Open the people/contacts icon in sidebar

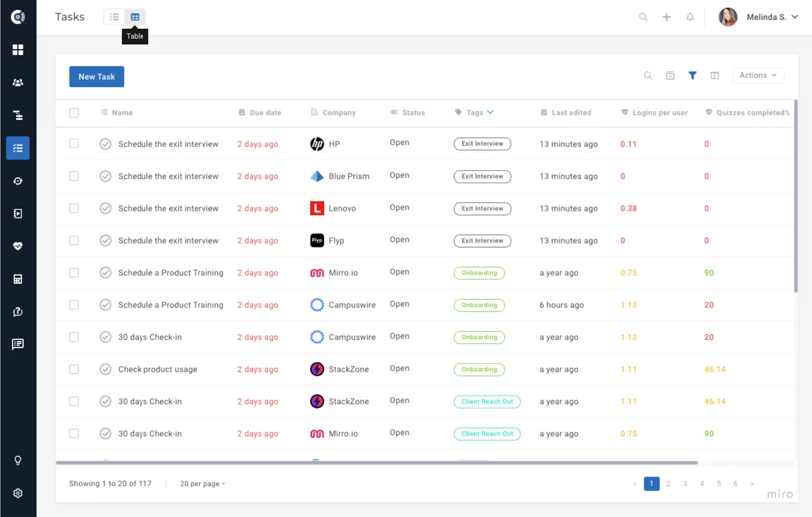pyautogui.click(x=18, y=82)
